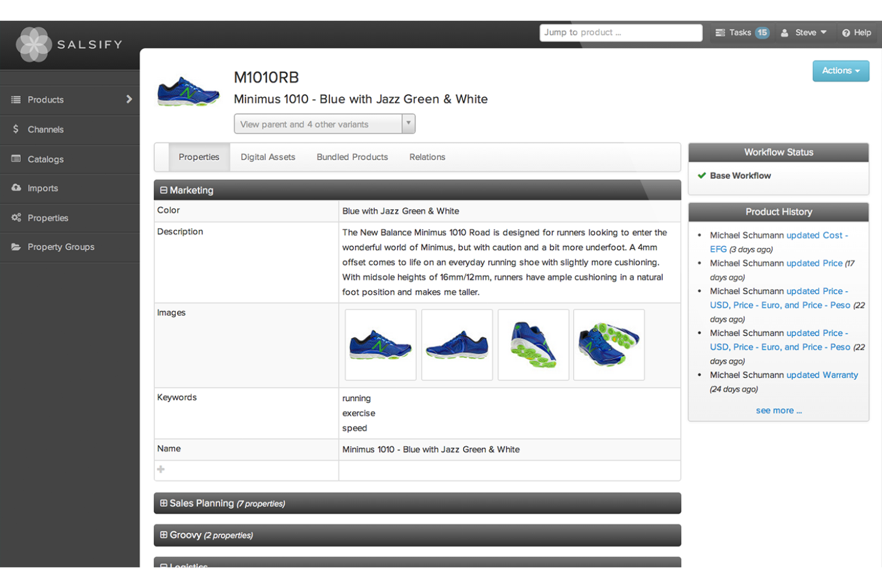Click the Tasks link in the header

(740, 33)
